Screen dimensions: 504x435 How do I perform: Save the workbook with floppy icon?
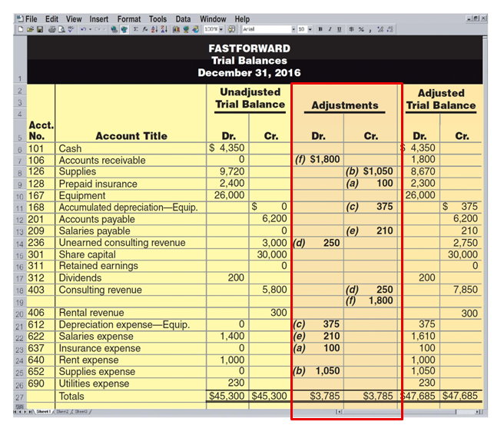[40, 29]
